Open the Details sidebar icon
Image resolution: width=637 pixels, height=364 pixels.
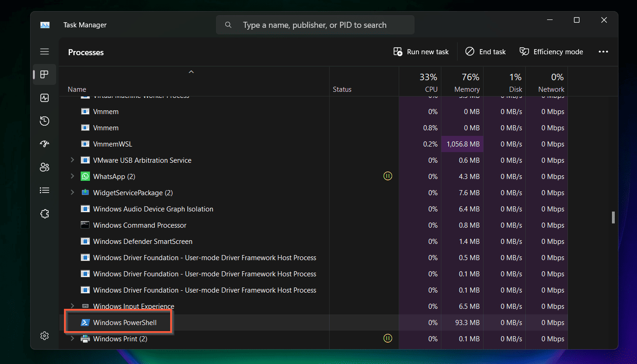pos(45,190)
